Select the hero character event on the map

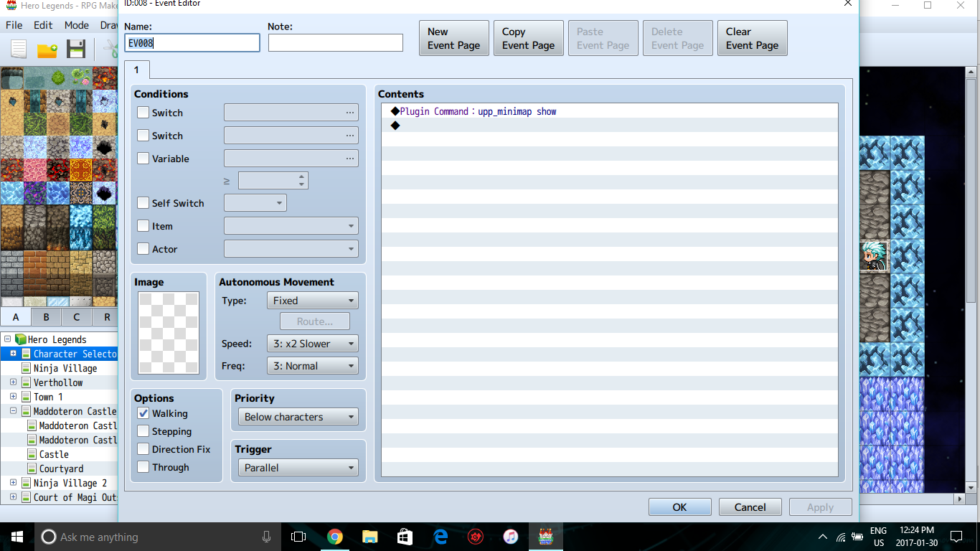click(874, 256)
